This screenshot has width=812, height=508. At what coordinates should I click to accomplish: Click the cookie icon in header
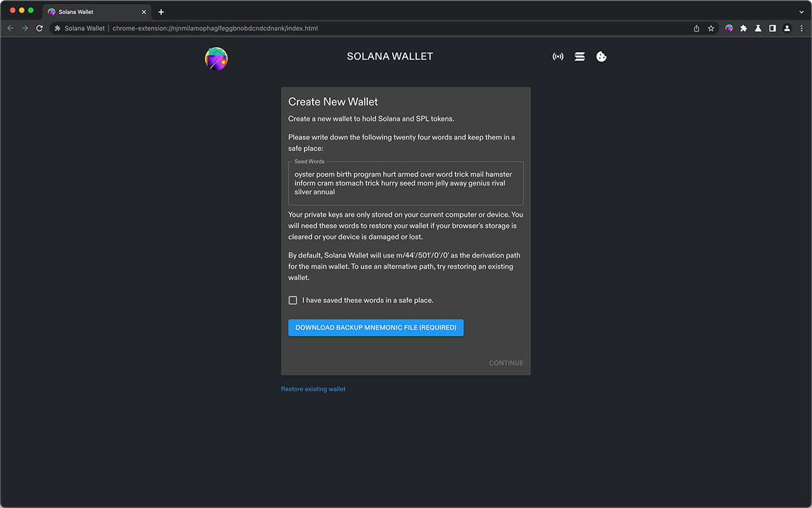click(601, 57)
